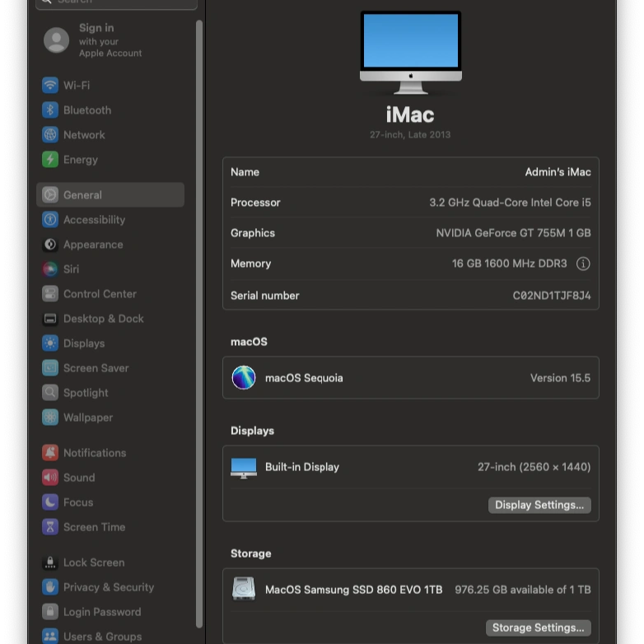
Task: Click "16 GB 1600 MHz DDR3" value
Action: pyautogui.click(x=509, y=264)
